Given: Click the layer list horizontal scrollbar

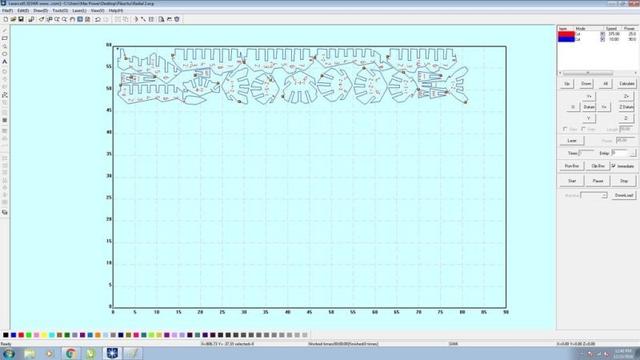Looking at the screenshot, I should [598, 73].
